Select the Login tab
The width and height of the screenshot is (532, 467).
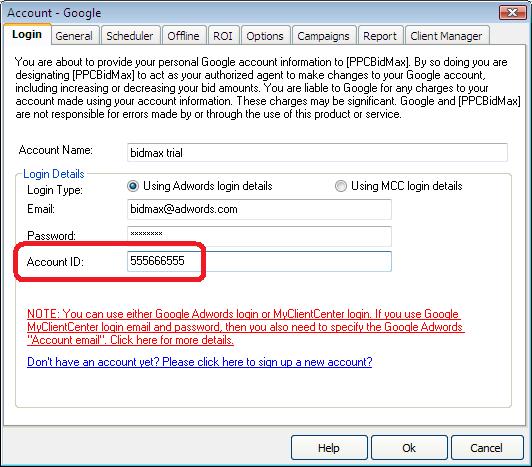pyautogui.click(x=27, y=35)
